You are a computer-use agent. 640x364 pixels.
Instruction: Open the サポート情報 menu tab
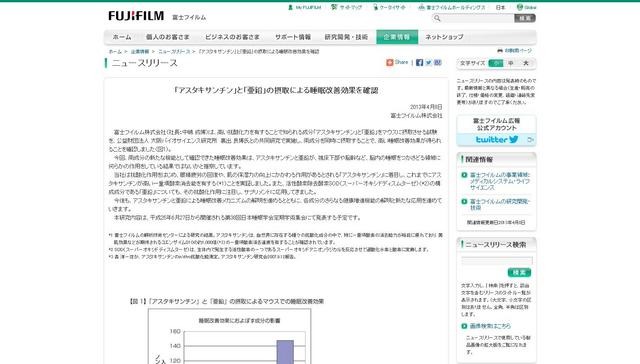[293, 37]
